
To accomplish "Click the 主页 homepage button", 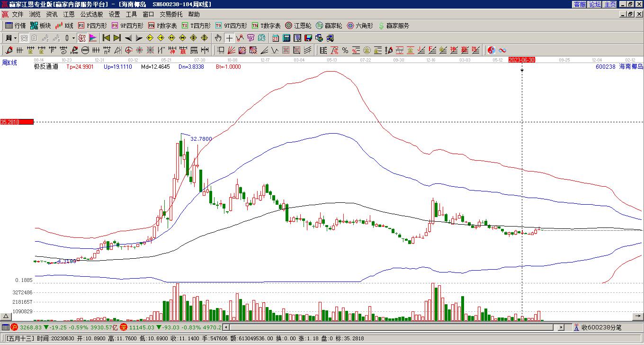I will (x=610, y=4).
